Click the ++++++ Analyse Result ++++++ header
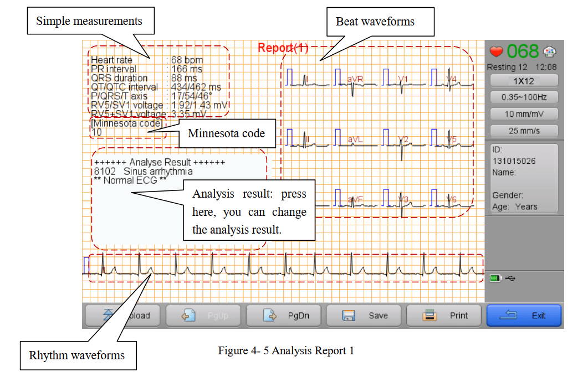The height and width of the screenshot is (377, 588). (160, 163)
